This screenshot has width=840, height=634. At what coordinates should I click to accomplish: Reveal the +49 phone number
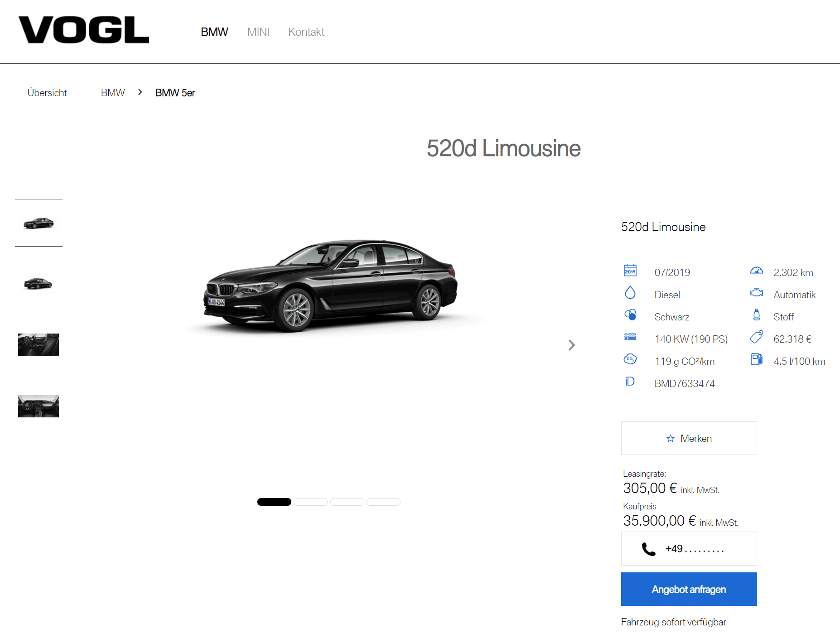689,549
